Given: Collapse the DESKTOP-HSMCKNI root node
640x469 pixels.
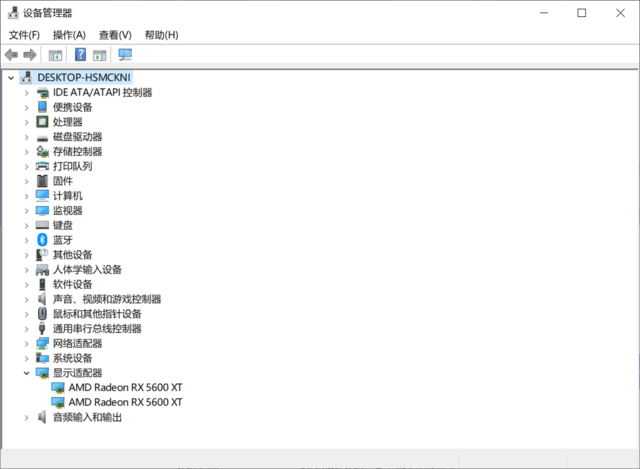Looking at the screenshot, I should click(11, 78).
